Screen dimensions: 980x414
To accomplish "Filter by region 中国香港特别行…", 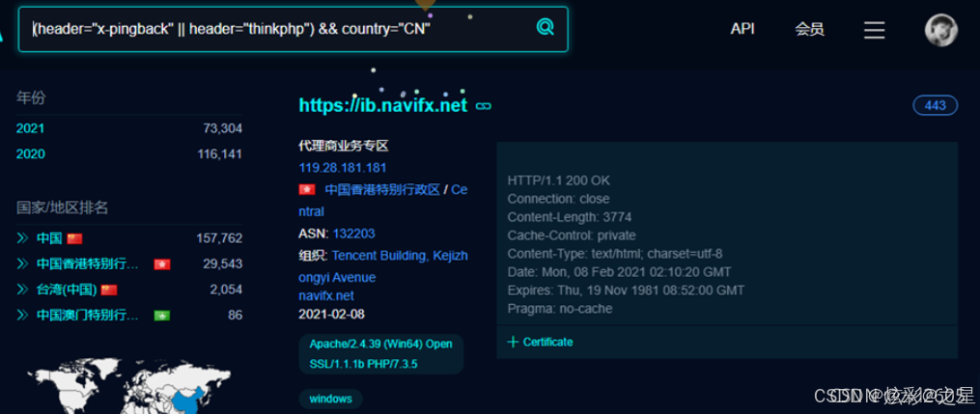I will (88, 264).
